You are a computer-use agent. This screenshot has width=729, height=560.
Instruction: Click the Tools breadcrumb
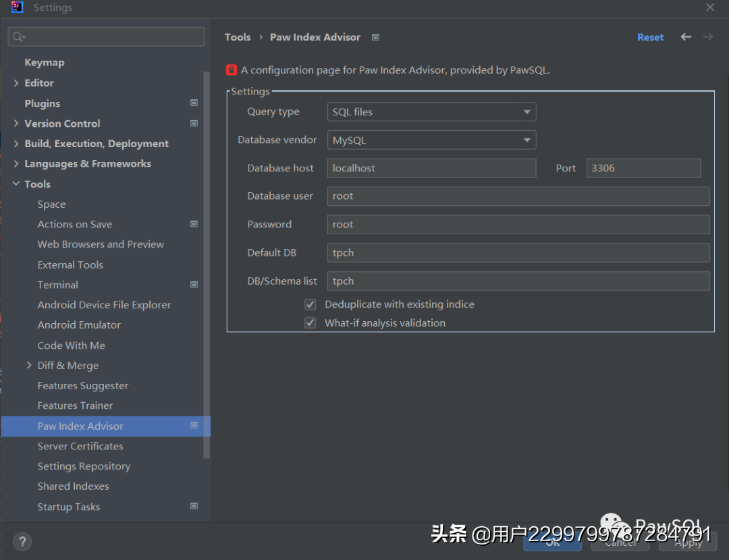(238, 37)
